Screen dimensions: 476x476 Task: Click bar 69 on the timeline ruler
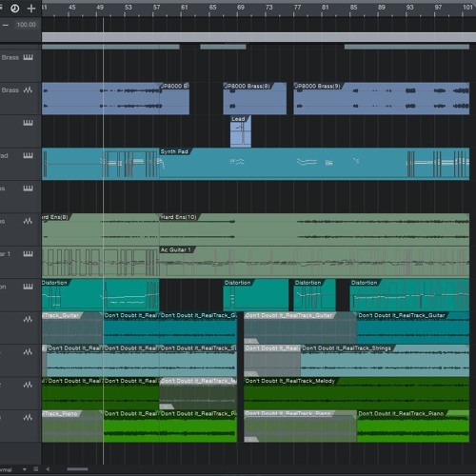click(x=241, y=8)
